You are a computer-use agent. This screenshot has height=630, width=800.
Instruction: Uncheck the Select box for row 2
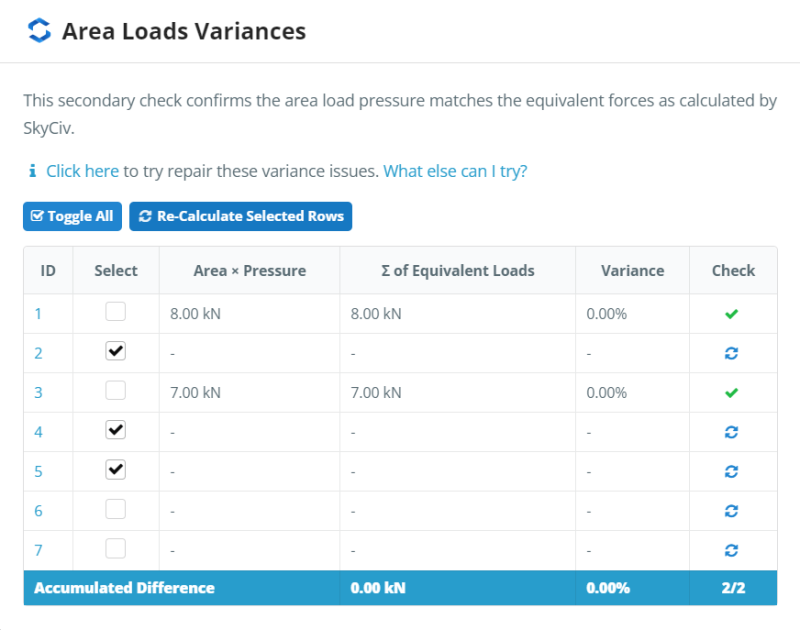(116, 351)
